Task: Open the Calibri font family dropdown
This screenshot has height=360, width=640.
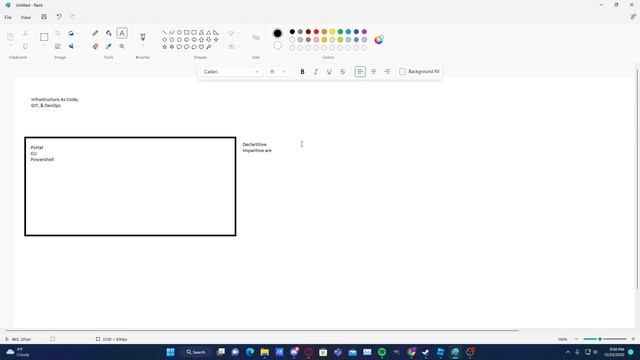Action: (231, 71)
